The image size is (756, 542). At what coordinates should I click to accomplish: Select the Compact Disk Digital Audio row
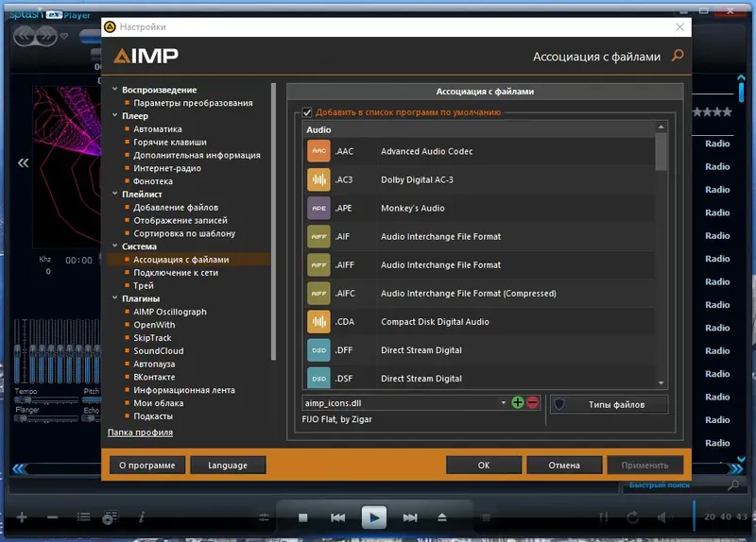tap(480, 321)
